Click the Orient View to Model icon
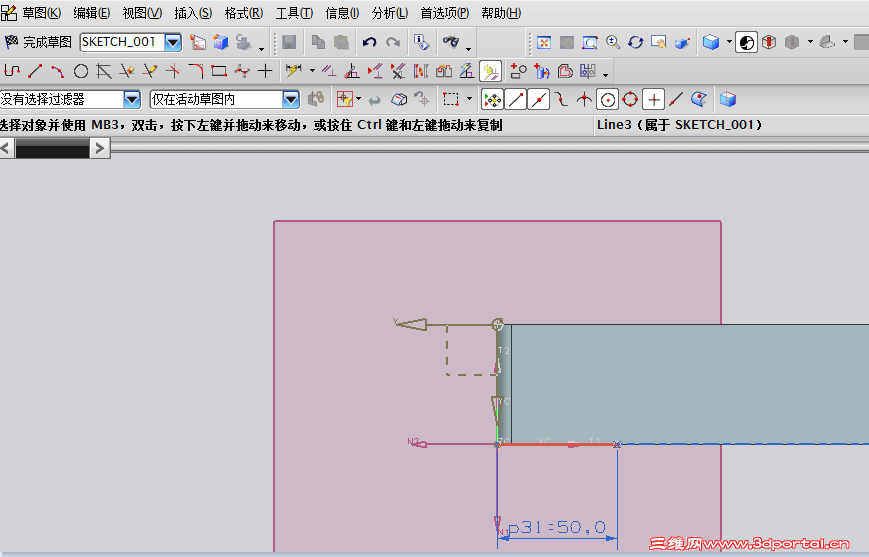The height and width of the screenshot is (557, 869). point(221,42)
